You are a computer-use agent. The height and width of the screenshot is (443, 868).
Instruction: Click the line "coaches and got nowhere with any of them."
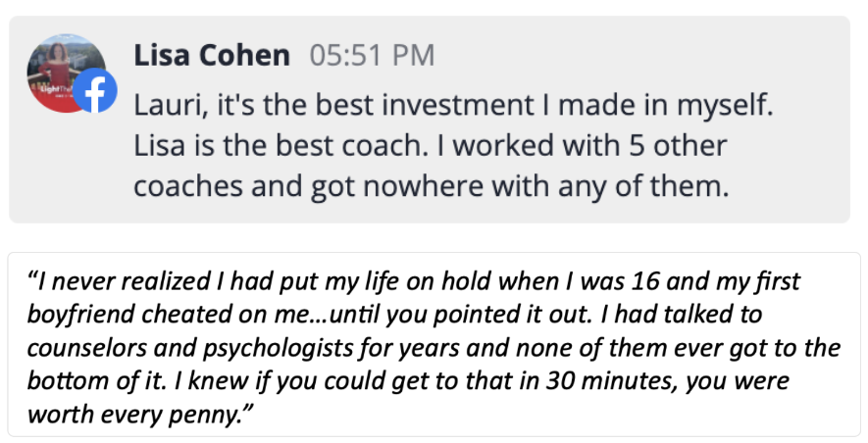[432, 186]
